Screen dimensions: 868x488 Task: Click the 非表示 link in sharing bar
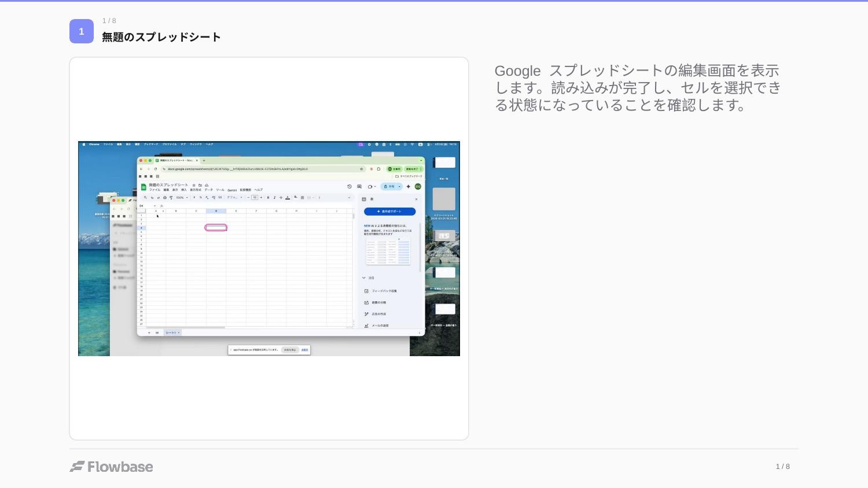304,350
